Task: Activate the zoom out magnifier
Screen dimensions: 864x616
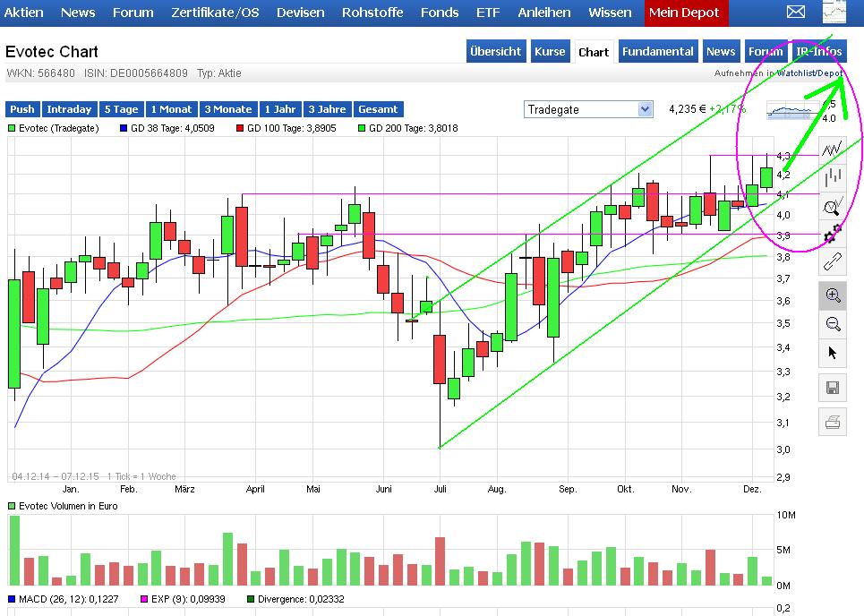Action: (x=832, y=324)
